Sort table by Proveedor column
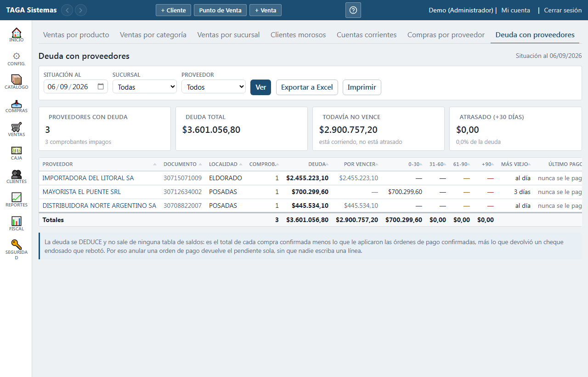 99,164
